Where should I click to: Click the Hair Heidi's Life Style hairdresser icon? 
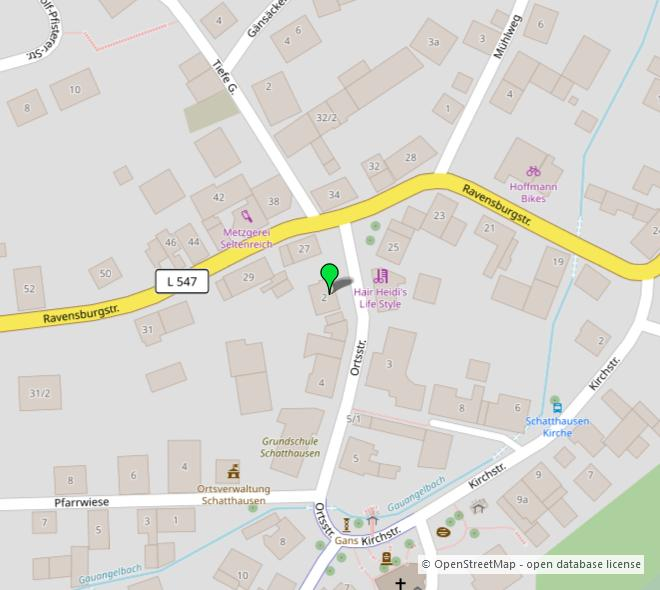tap(381, 276)
